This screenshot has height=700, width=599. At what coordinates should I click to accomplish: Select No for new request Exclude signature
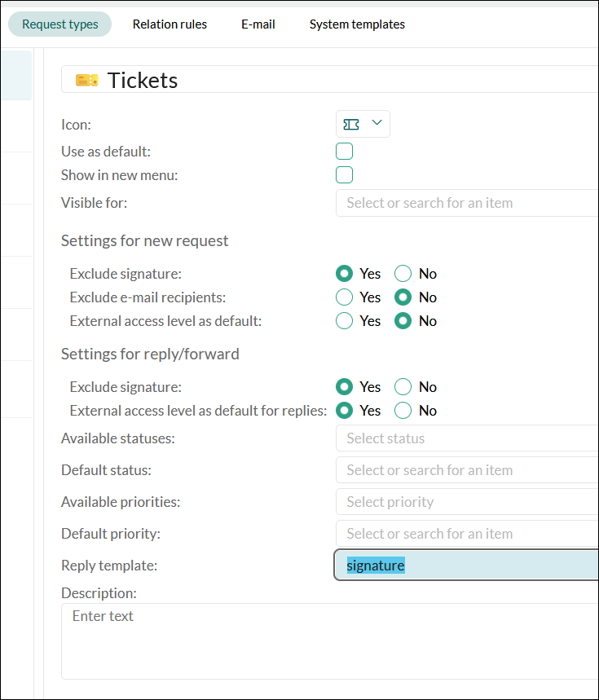tap(403, 274)
